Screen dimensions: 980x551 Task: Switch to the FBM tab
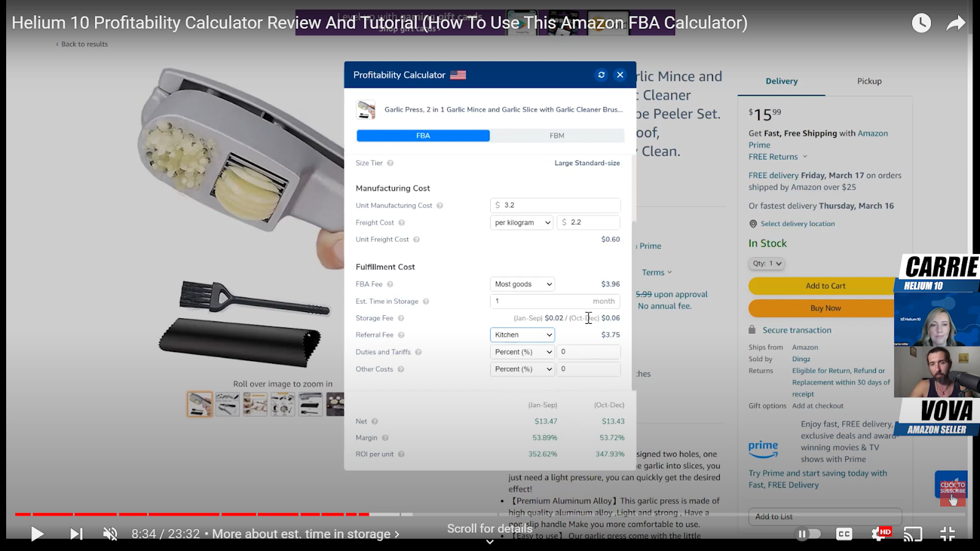[x=557, y=136]
